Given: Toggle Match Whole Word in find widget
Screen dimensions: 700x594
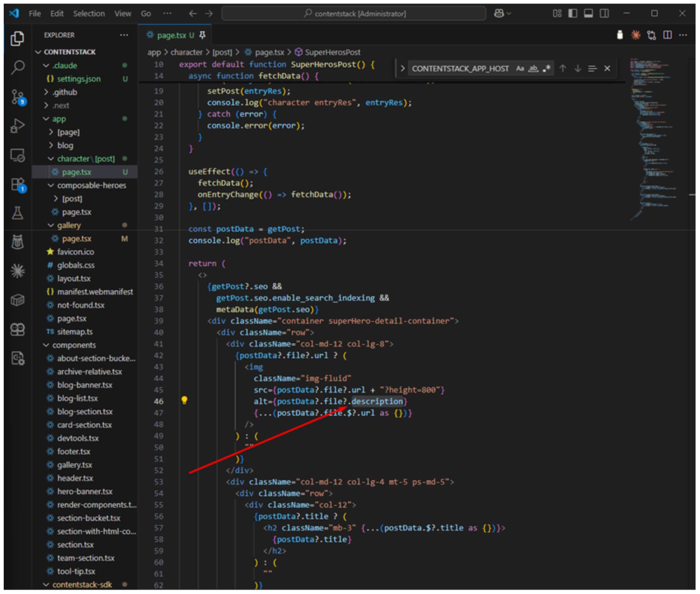Looking at the screenshot, I should point(533,68).
